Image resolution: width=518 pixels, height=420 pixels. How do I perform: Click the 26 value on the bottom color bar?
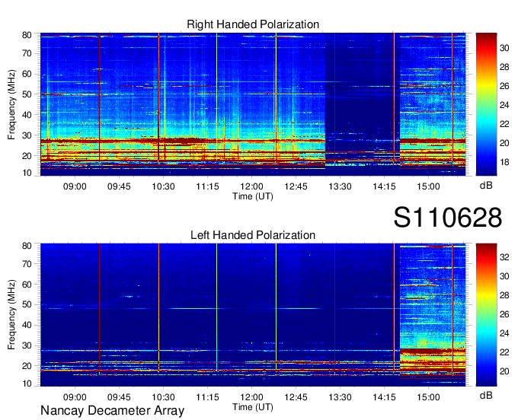pos(504,314)
